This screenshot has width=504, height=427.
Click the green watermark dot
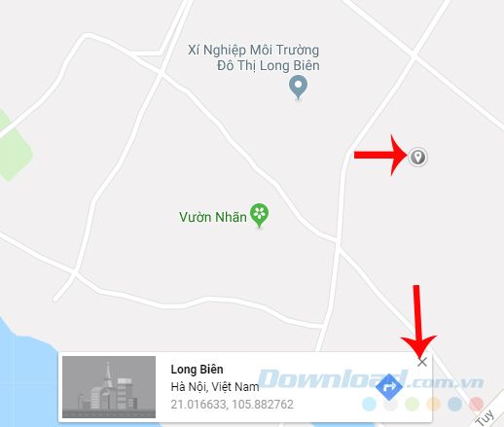(x=412, y=404)
